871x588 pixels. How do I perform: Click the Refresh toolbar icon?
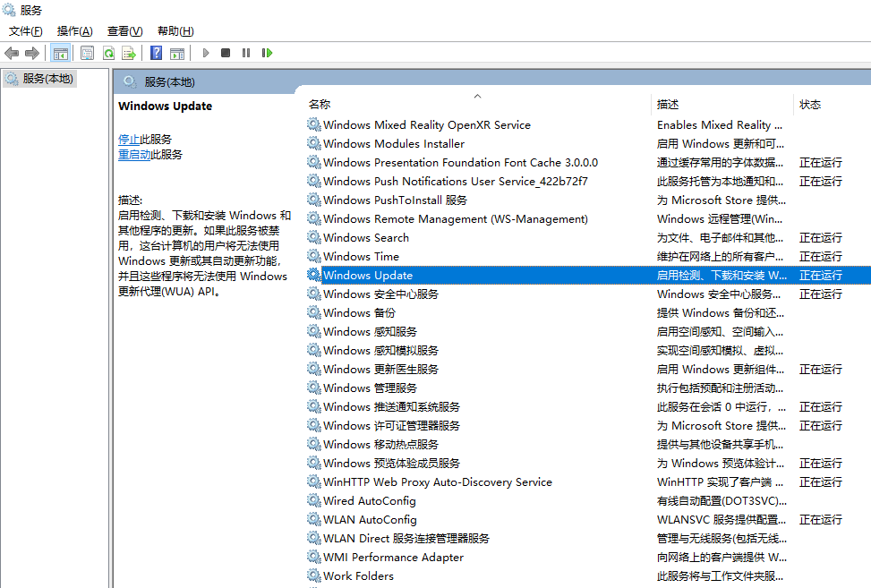click(x=108, y=54)
